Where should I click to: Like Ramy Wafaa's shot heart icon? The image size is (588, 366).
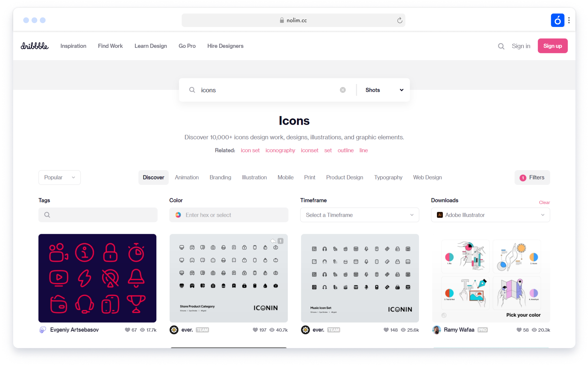pyautogui.click(x=519, y=330)
